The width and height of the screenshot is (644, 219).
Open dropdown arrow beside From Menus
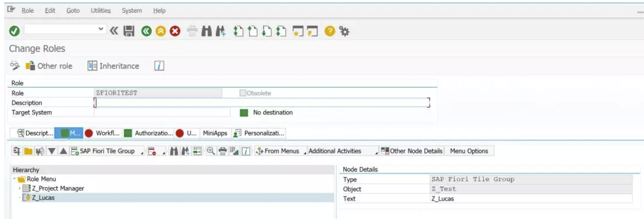[305, 152]
